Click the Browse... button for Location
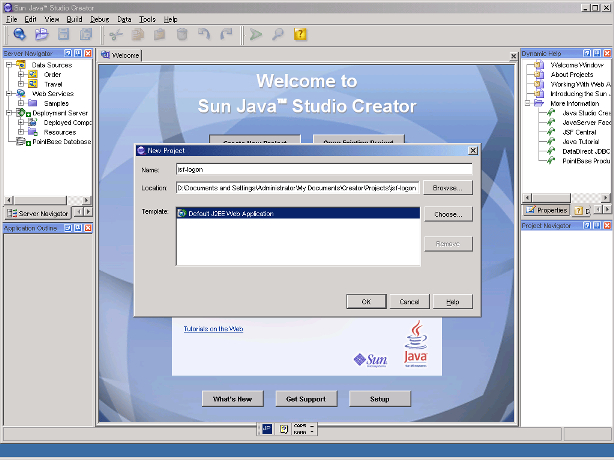Screen dimensions: 614x460 tap(448, 188)
